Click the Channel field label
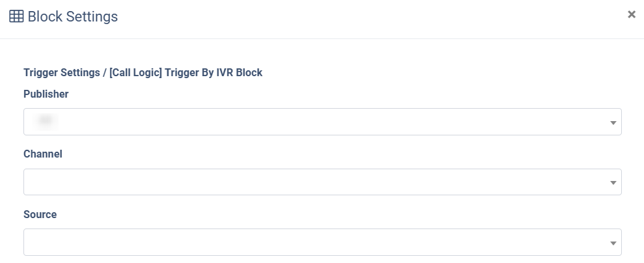Image resolution: width=644 pixels, height=263 pixels. pos(43,154)
